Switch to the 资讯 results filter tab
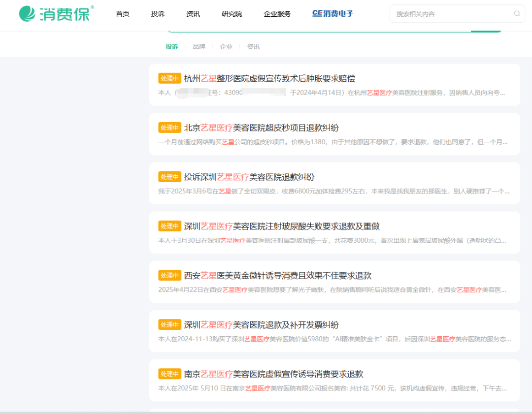Screen dimensions: 532x414 click(253, 46)
